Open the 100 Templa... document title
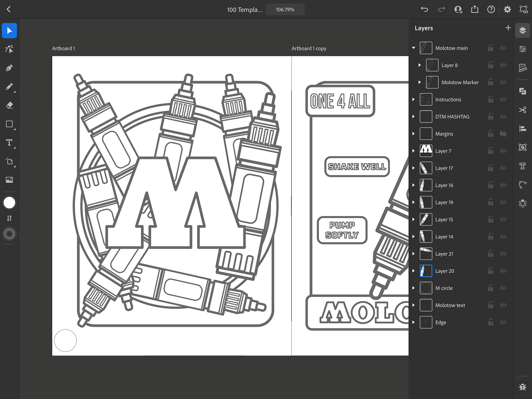Image resolution: width=532 pixels, height=399 pixels. point(245,10)
